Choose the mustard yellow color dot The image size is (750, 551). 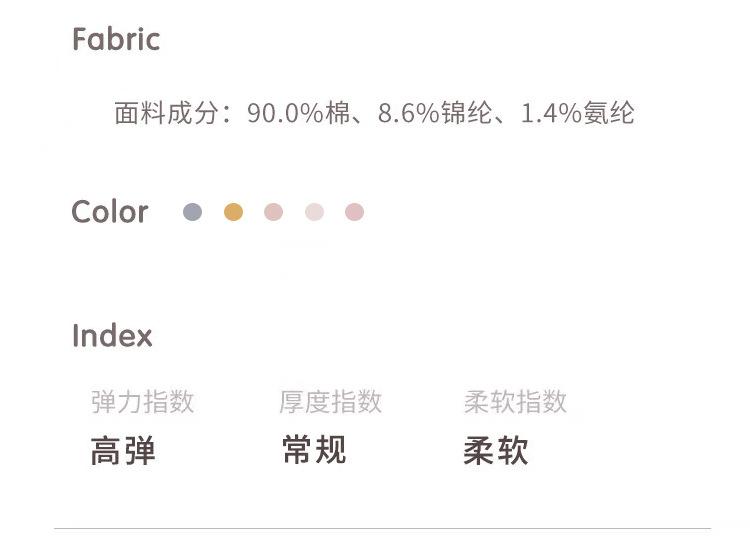pyautogui.click(x=233, y=212)
